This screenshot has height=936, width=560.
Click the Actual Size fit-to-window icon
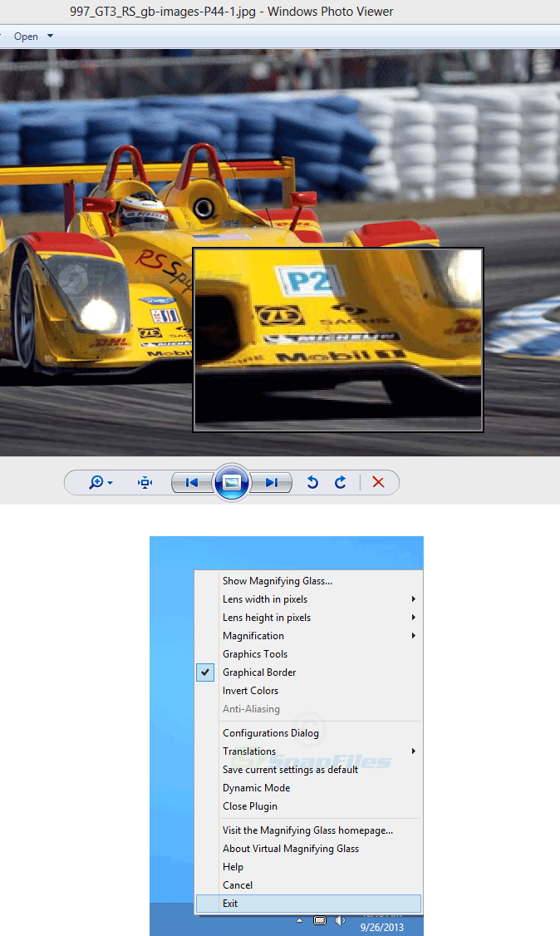[x=145, y=482]
